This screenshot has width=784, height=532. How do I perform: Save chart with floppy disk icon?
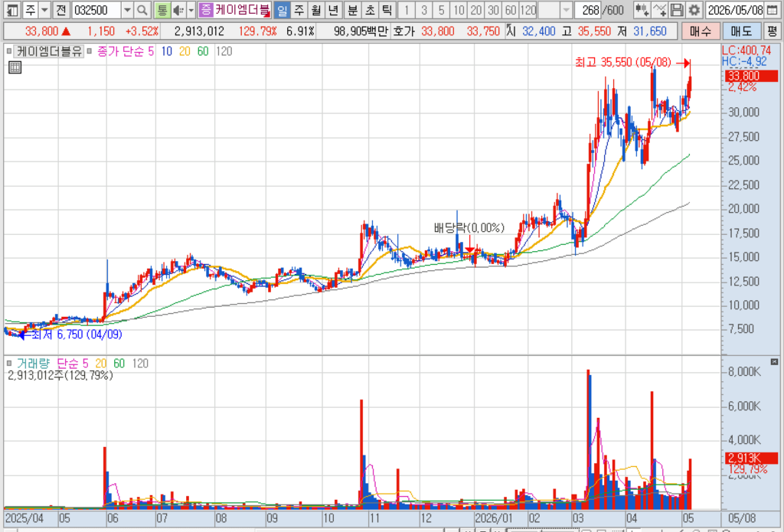(x=677, y=9)
